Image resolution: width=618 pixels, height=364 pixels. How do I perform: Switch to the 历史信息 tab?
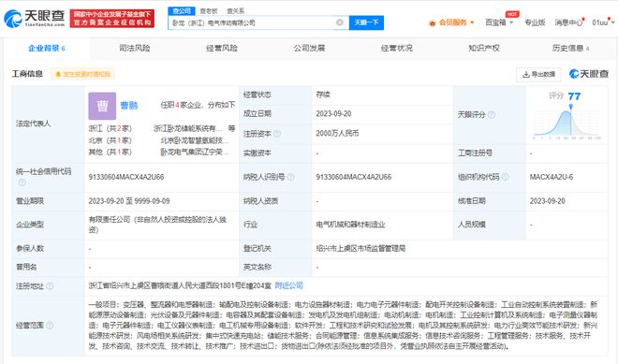pos(570,48)
